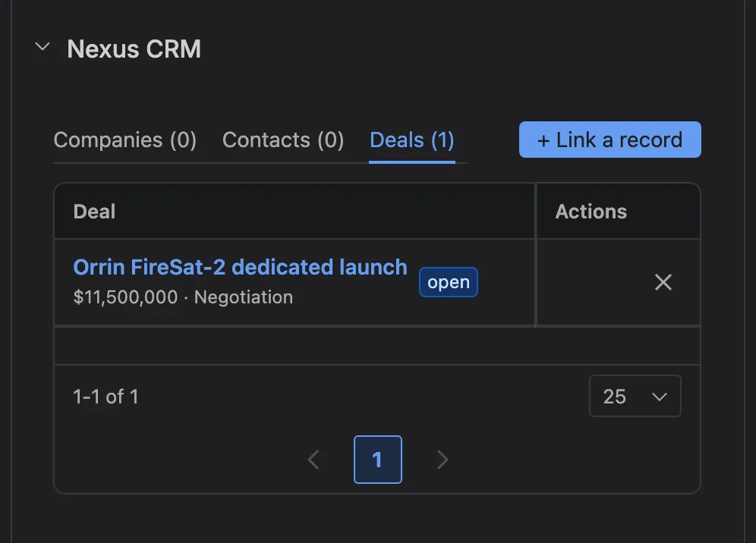Click the $11,500,000 · Negotiation text
756x543 pixels.
183,297
